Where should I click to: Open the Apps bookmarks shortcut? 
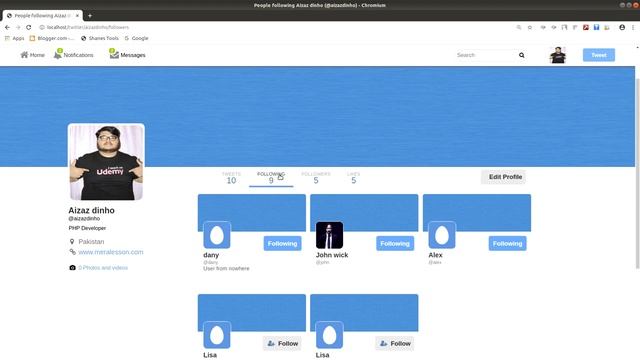[14, 38]
